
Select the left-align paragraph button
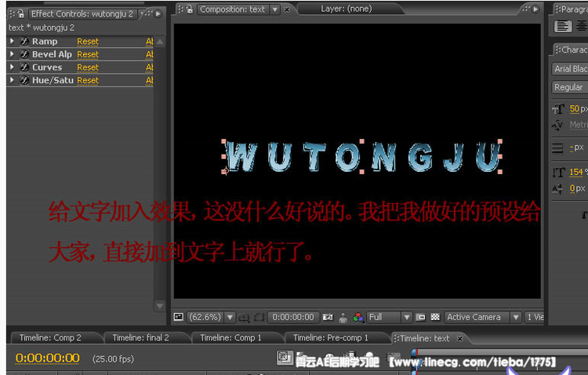[x=563, y=26]
